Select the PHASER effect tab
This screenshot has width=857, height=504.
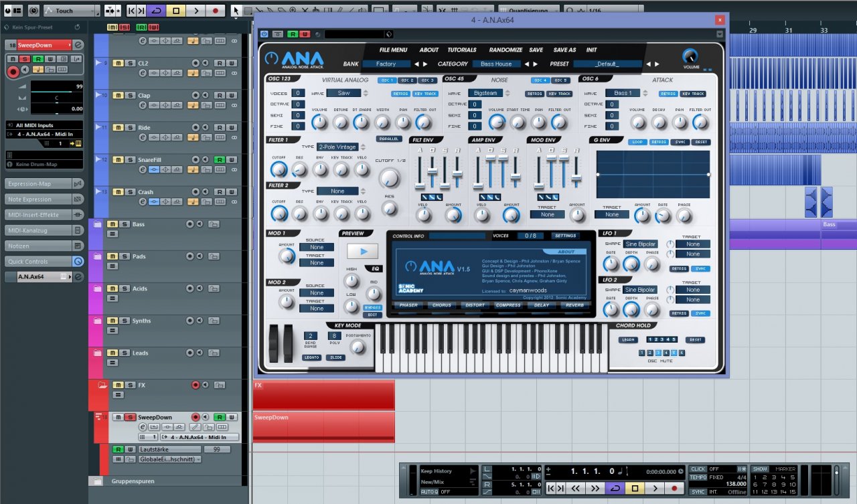click(408, 305)
